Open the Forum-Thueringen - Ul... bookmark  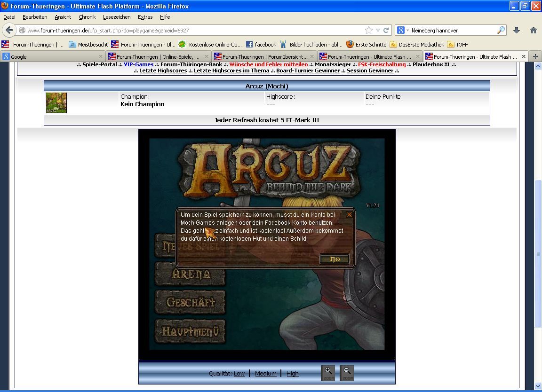click(x=143, y=44)
